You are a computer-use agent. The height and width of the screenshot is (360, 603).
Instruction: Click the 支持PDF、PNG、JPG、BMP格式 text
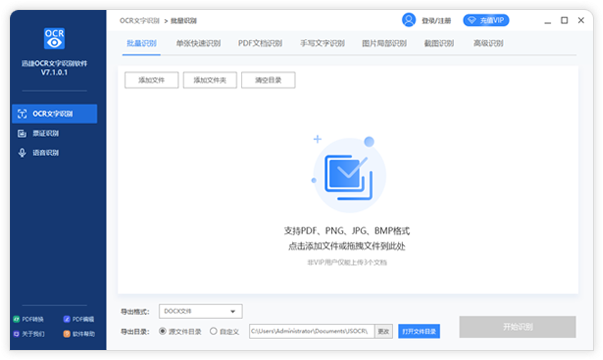[x=347, y=231]
